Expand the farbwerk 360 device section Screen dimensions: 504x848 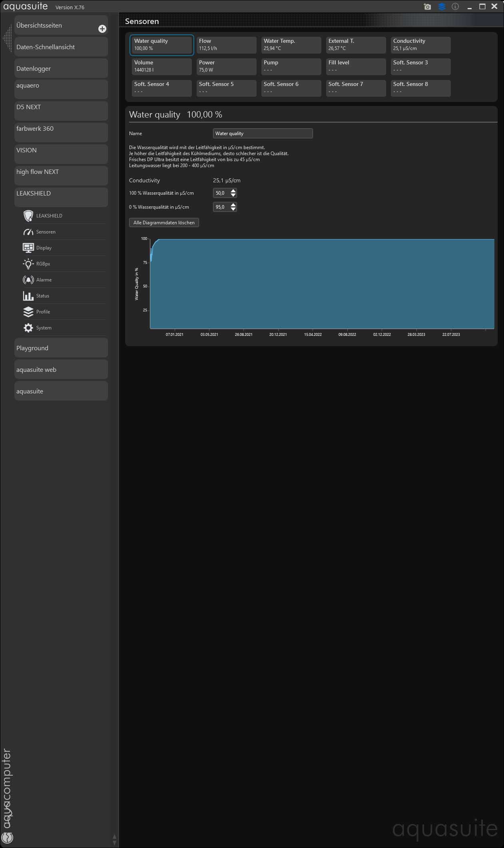point(61,132)
